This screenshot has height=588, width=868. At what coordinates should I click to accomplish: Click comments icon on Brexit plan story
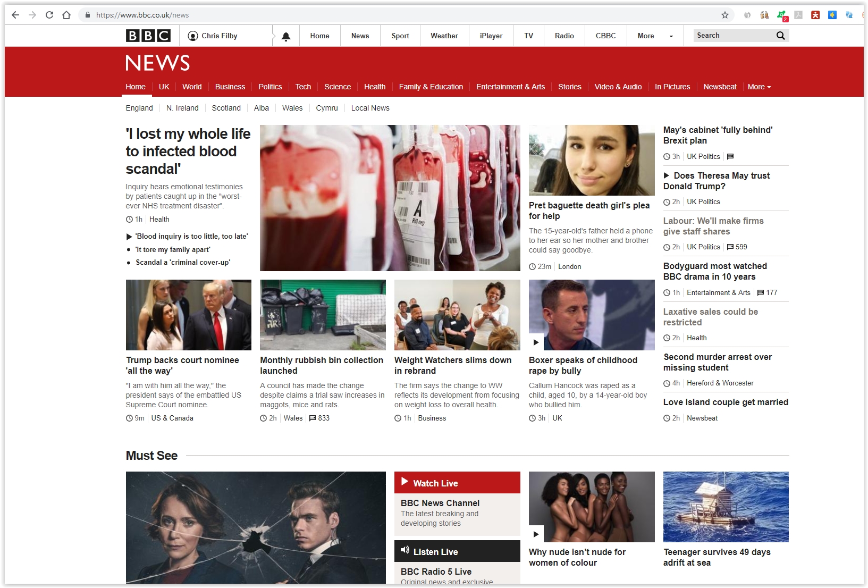click(x=730, y=156)
